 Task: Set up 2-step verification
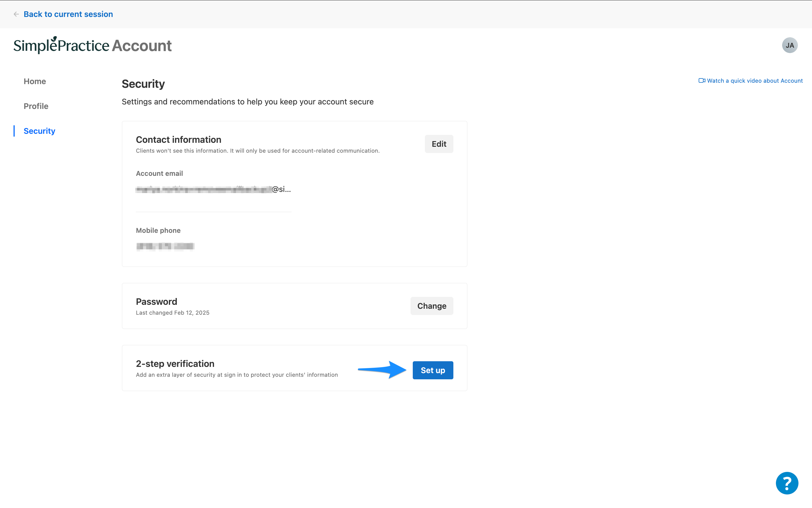pyautogui.click(x=433, y=370)
